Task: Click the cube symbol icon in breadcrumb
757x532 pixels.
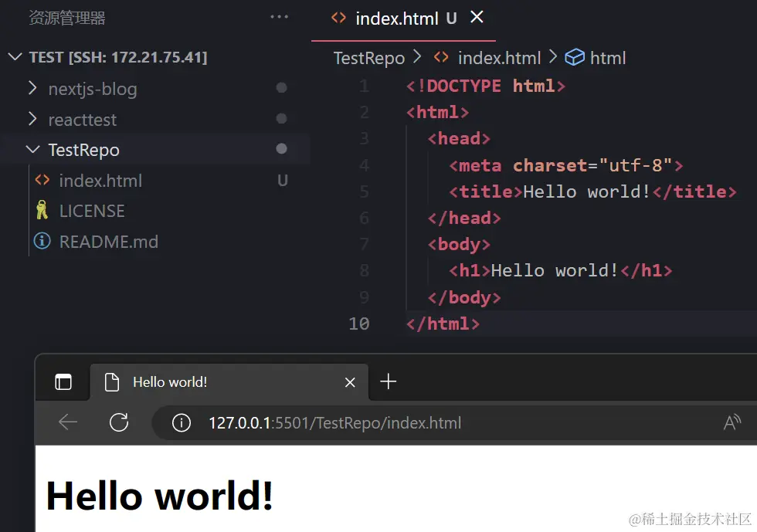Action: (575, 57)
